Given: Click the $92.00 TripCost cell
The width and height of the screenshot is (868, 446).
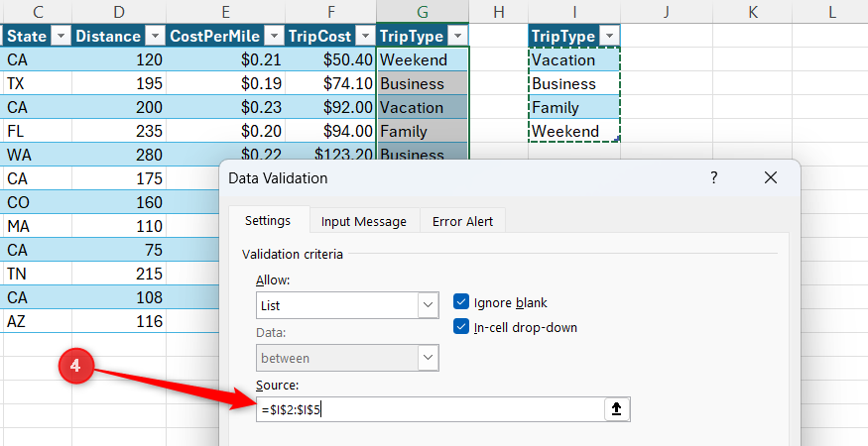Looking at the screenshot, I should pyautogui.click(x=330, y=107).
